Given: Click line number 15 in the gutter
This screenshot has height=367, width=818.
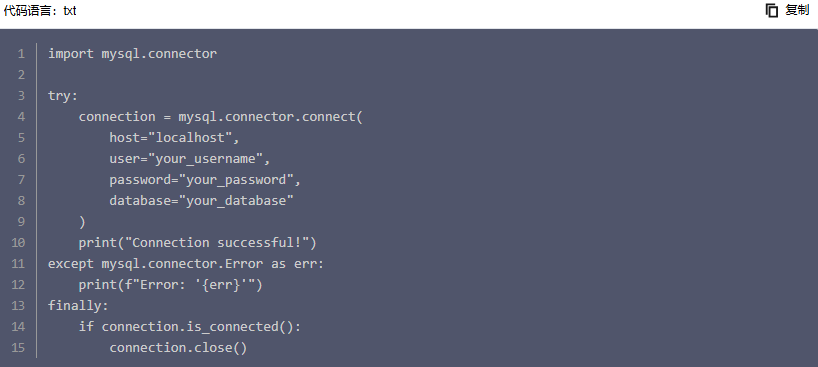Looking at the screenshot, I should pyautogui.click(x=18, y=348).
